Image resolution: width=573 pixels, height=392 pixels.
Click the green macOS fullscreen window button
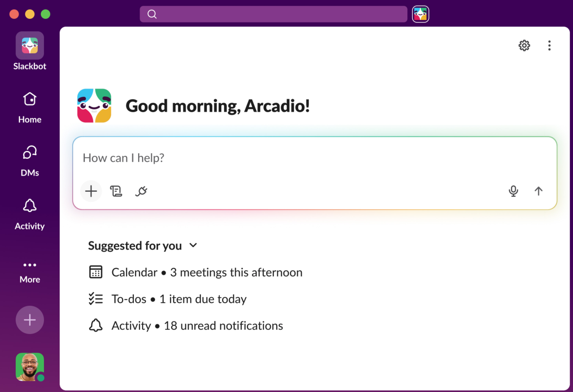pos(45,14)
